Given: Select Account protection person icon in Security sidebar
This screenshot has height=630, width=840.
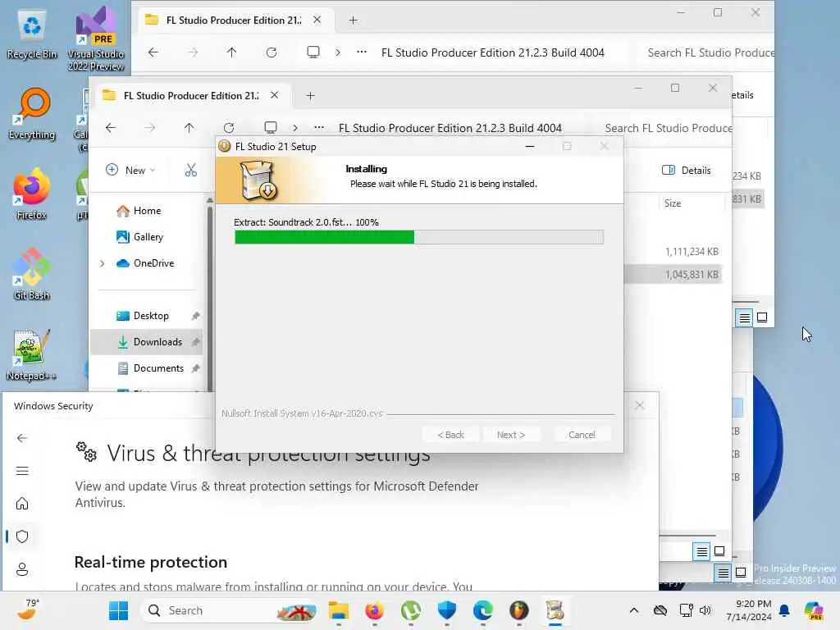Looking at the screenshot, I should point(22,569).
